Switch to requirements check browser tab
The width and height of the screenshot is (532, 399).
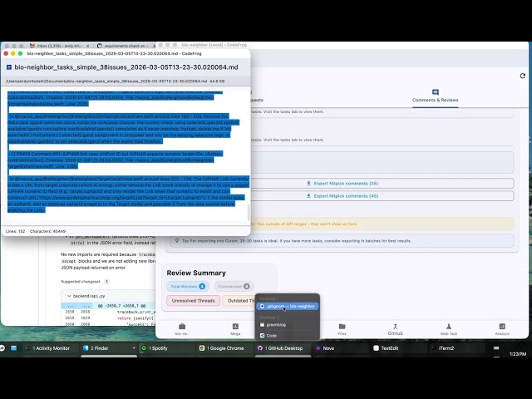(x=124, y=46)
